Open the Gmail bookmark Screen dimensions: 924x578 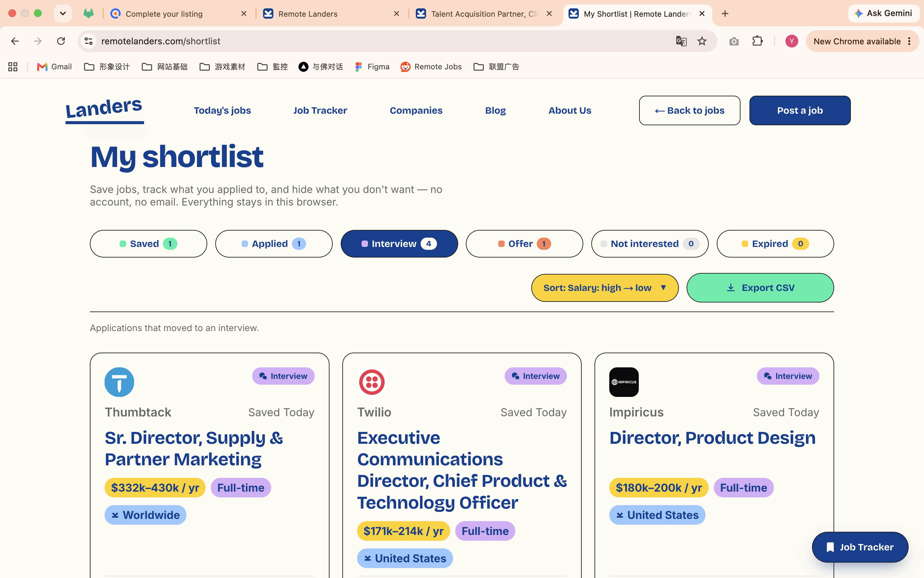tap(54, 67)
